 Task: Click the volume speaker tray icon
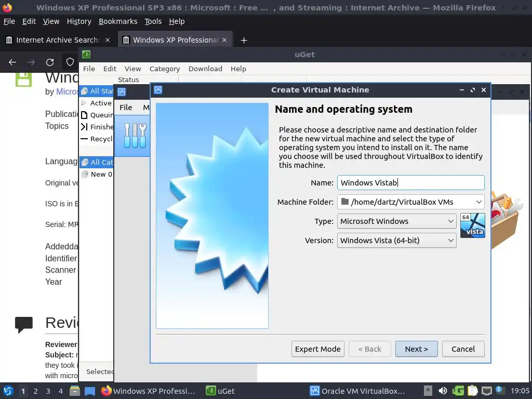(443, 391)
